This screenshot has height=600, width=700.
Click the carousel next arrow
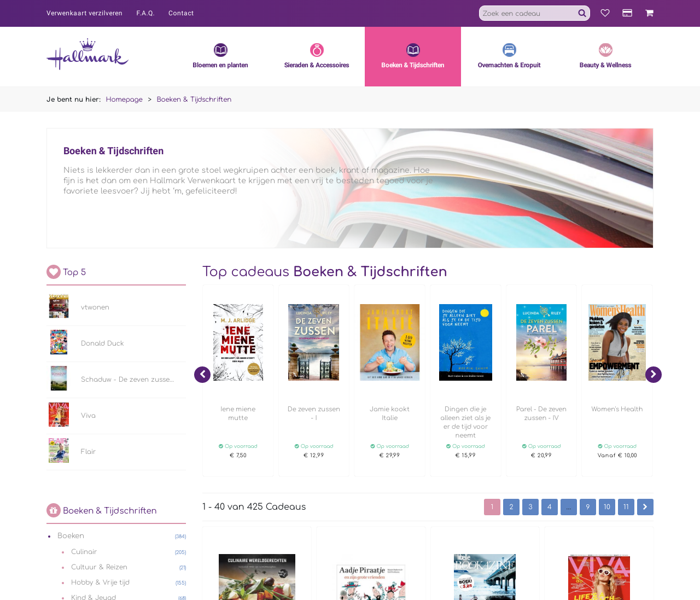coord(653,375)
